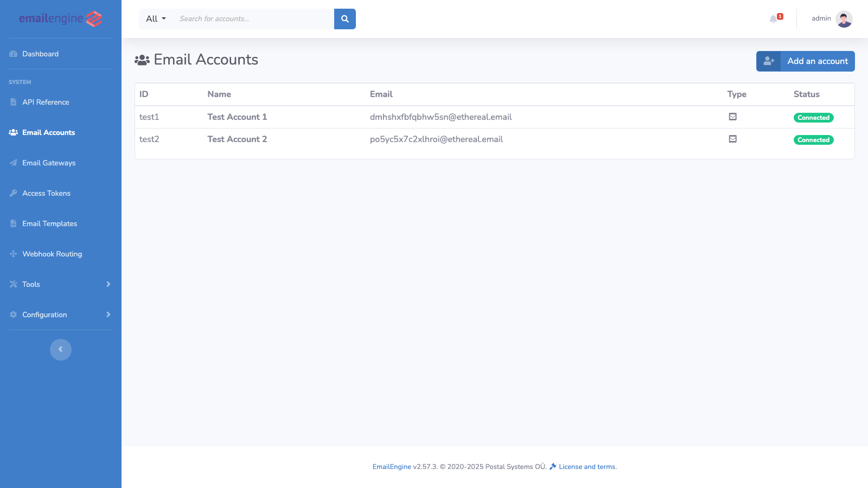868x488 pixels.
Task: Click the envelope Type icon for Test Account 1
Action: (733, 117)
